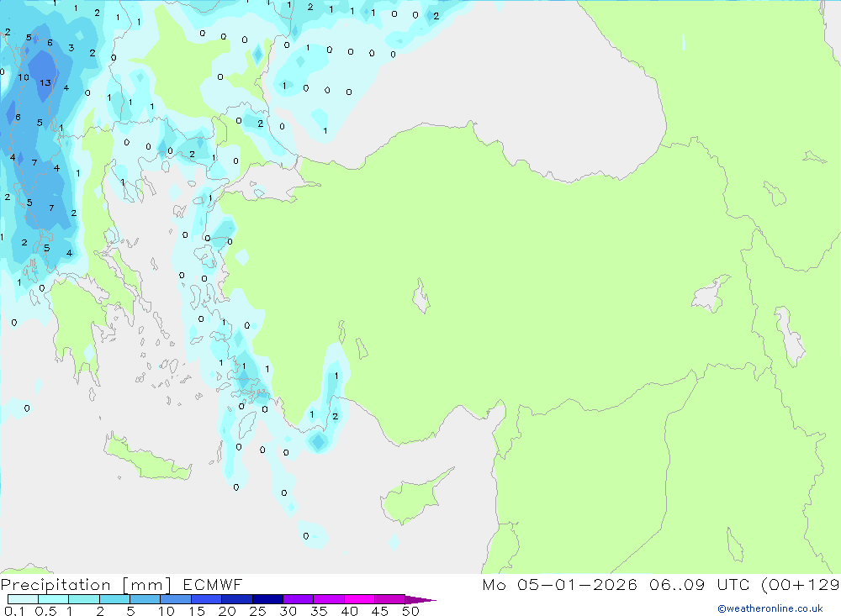Click the 45–50 mm legend swatch
The image size is (841, 616).
[x=390, y=599]
